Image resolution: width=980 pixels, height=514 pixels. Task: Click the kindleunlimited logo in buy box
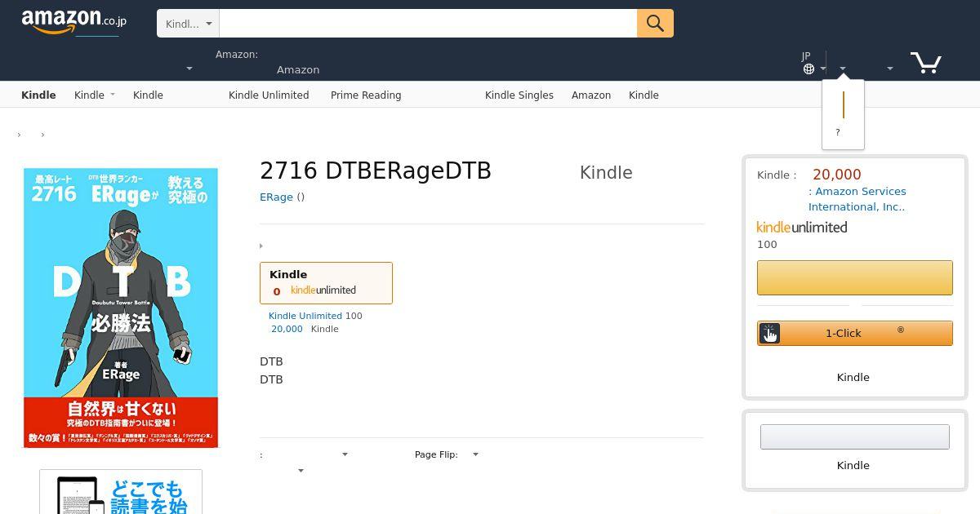[802, 228]
